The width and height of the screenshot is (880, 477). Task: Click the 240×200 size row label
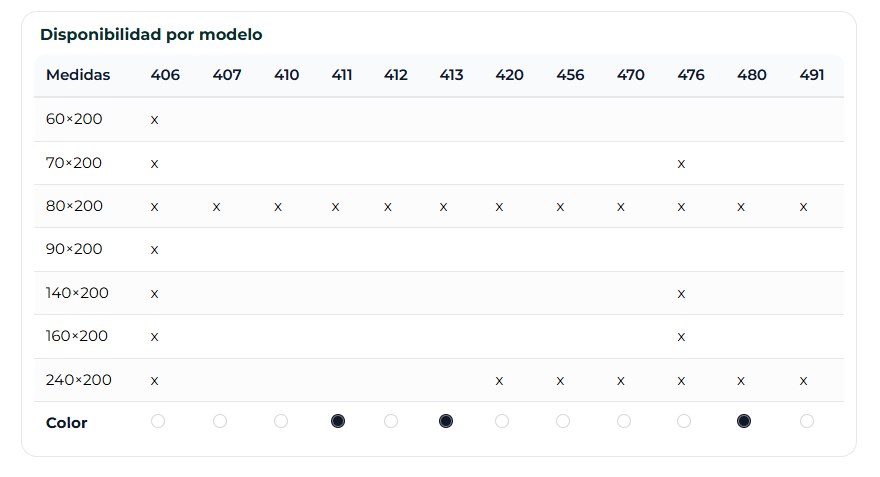click(79, 380)
